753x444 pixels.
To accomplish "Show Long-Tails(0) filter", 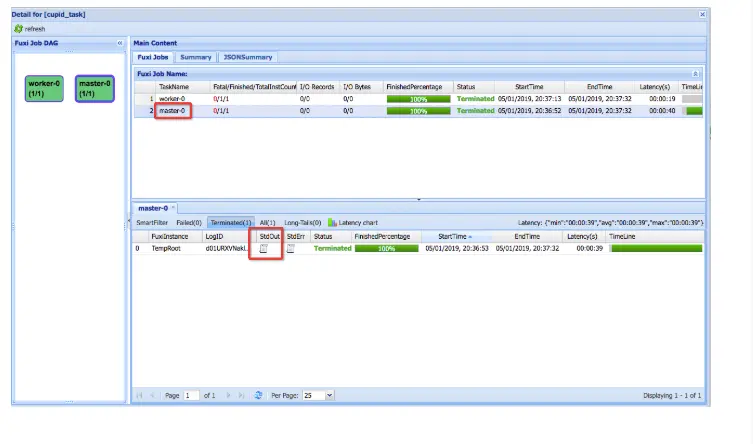I will pos(303,223).
